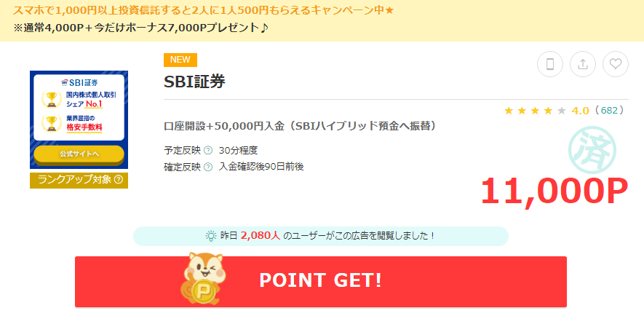Click the lightbulb icon in viewer notice
644x316 pixels.
click(x=211, y=236)
